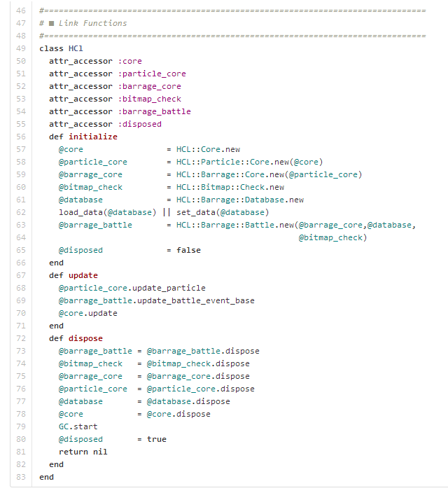Click '@core.update' statement on line 70
448x493 pixels.
[88, 313]
